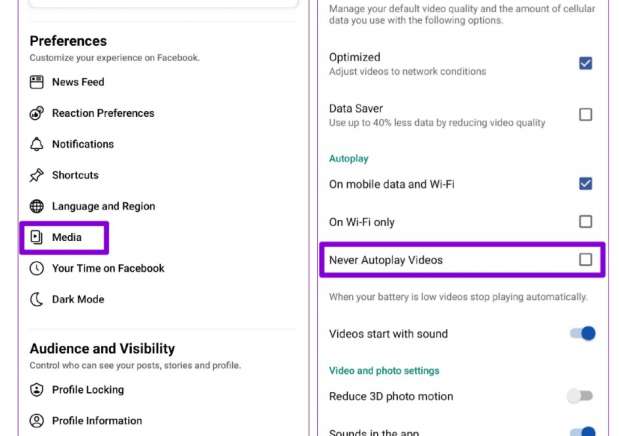
Task: Uncheck the Optimized video quality checkbox
Action: (586, 63)
